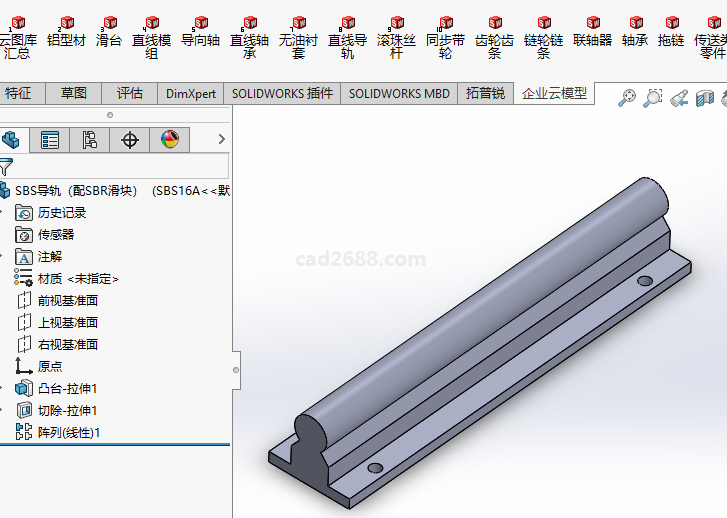Click the 材质 <未指定> item
Image resolution: width=727 pixels, height=518 pixels.
pos(78,278)
